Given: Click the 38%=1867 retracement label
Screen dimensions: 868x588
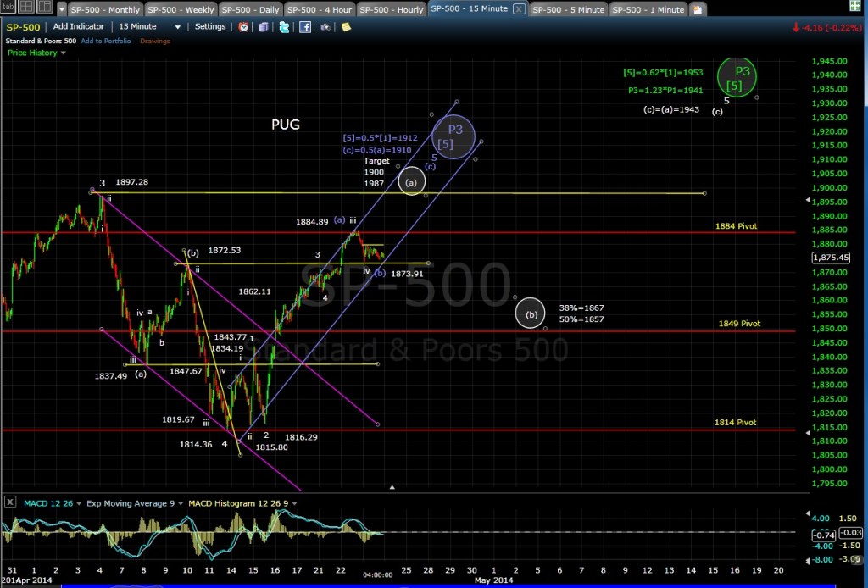Looking at the screenshot, I should click(x=581, y=308).
